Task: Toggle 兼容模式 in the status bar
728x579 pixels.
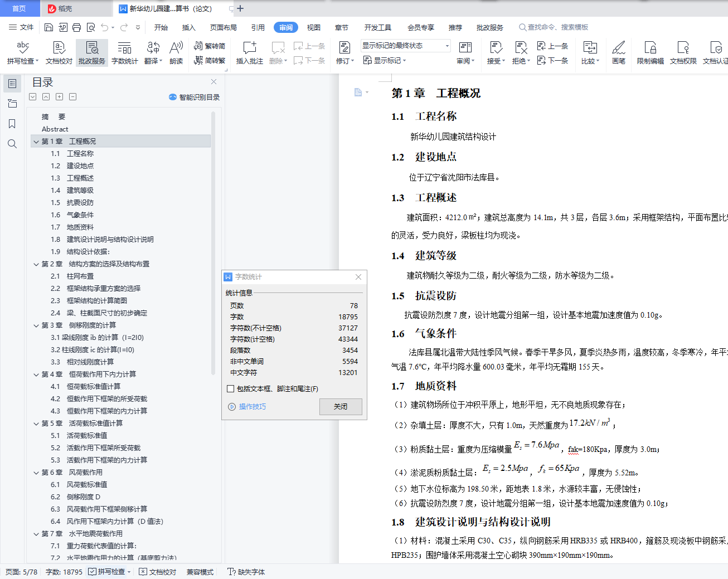Action: [x=200, y=572]
